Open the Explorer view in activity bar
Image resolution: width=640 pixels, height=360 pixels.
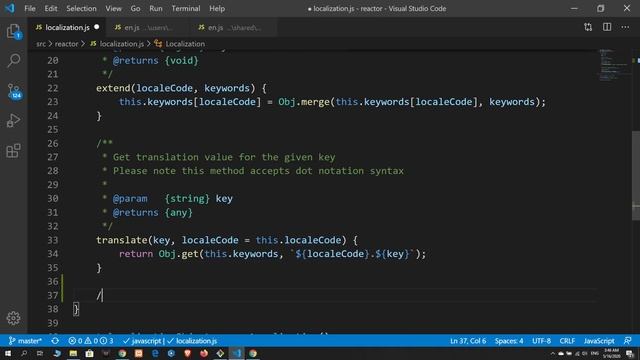13,31
